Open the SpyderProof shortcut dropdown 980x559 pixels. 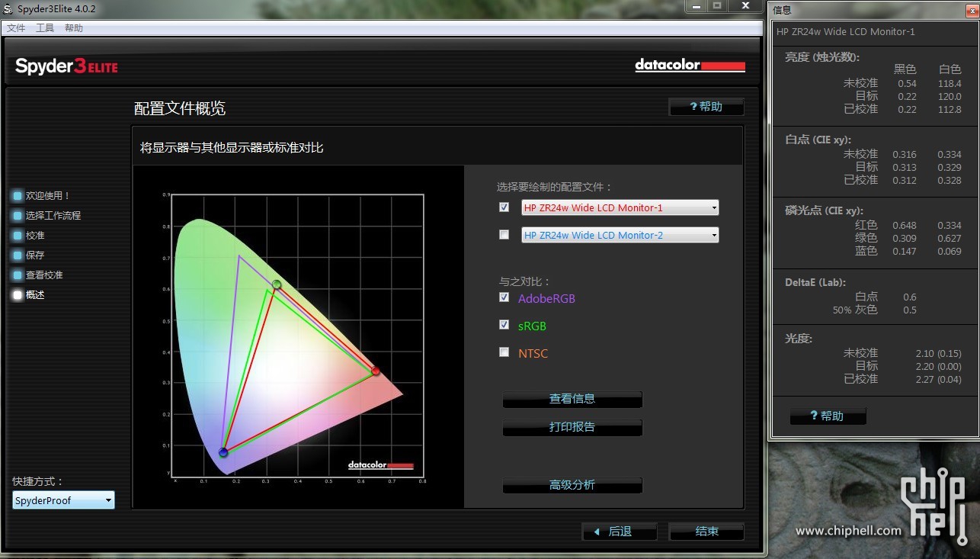(x=63, y=500)
